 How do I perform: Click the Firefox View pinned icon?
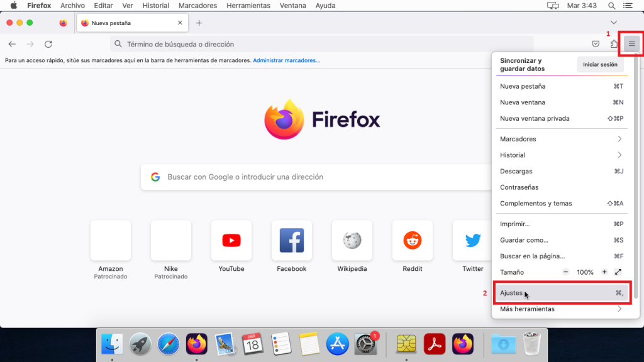63,23
